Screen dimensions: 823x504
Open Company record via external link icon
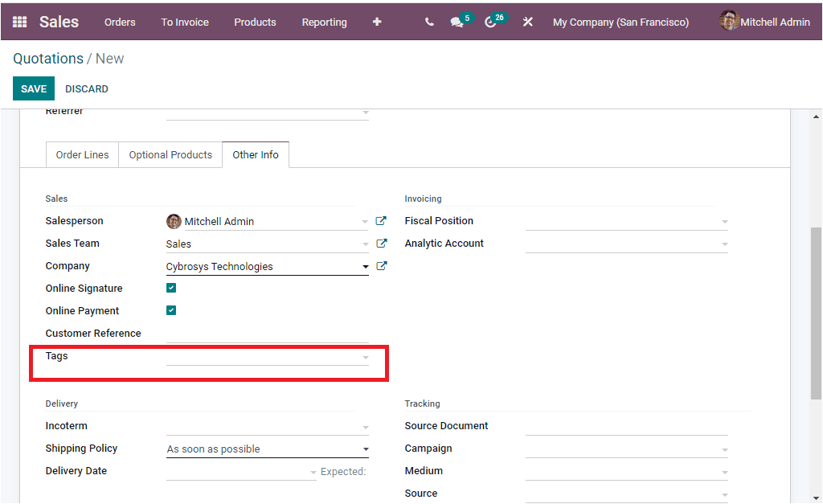pos(381,265)
